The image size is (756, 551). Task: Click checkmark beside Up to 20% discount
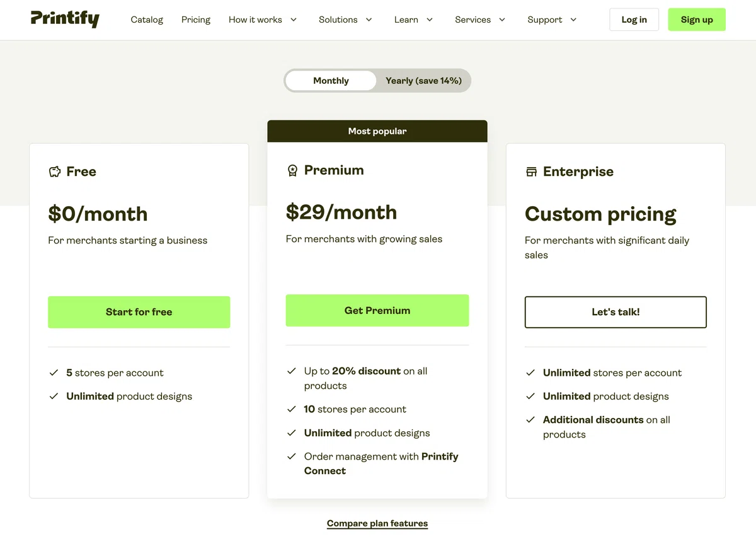pyautogui.click(x=292, y=371)
